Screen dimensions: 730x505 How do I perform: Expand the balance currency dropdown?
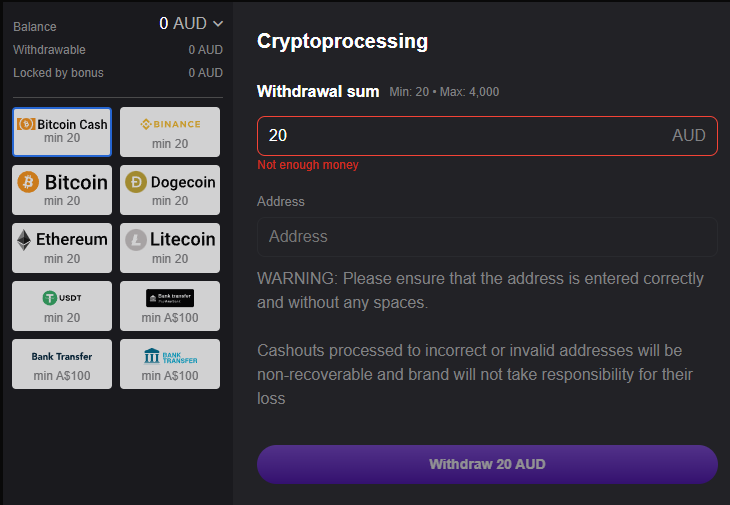(x=218, y=24)
